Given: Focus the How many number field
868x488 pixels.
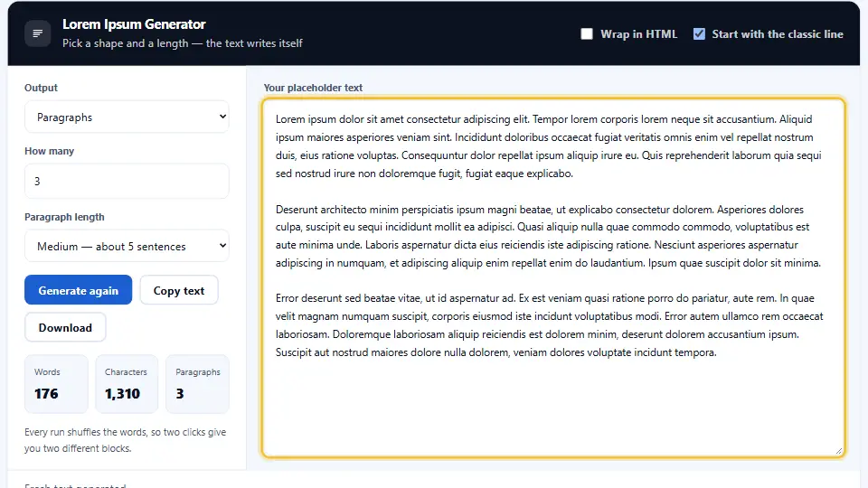Looking at the screenshot, I should (x=127, y=181).
